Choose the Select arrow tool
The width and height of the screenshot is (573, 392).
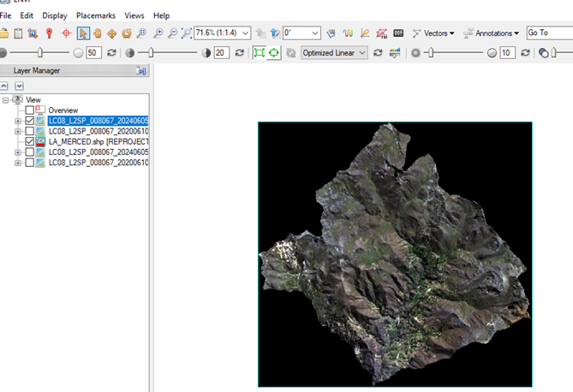point(83,33)
